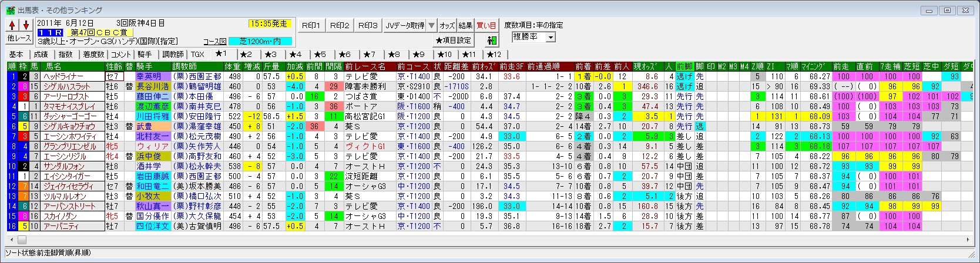980x263 pixels.
Task: Click the red down arrow race button
Action: coord(26,25)
